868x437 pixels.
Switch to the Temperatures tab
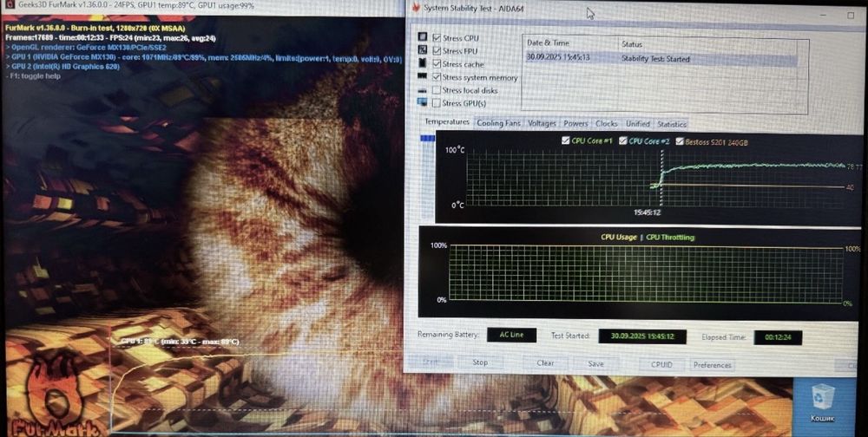(x=447, y=121)
